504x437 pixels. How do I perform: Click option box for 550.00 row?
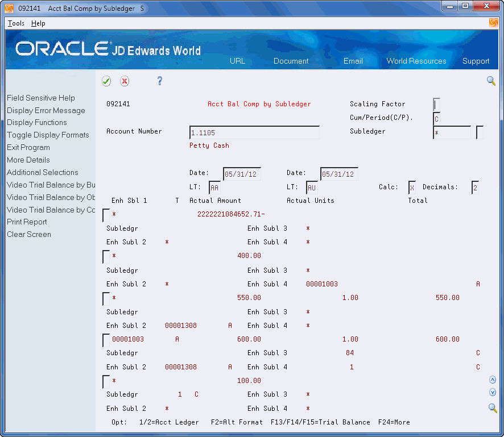coord(106,298)
